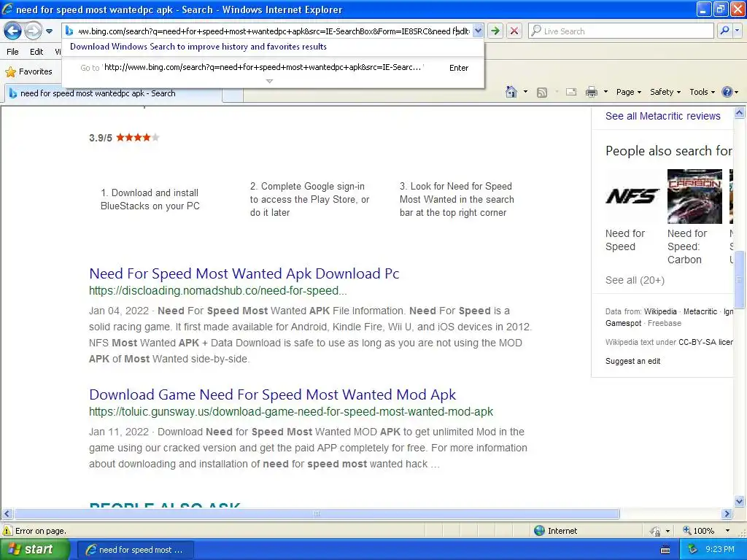This screenshot has width=747, height=560.
Task: Expand the Home button dropdown arrow
Action: [525, 92]
